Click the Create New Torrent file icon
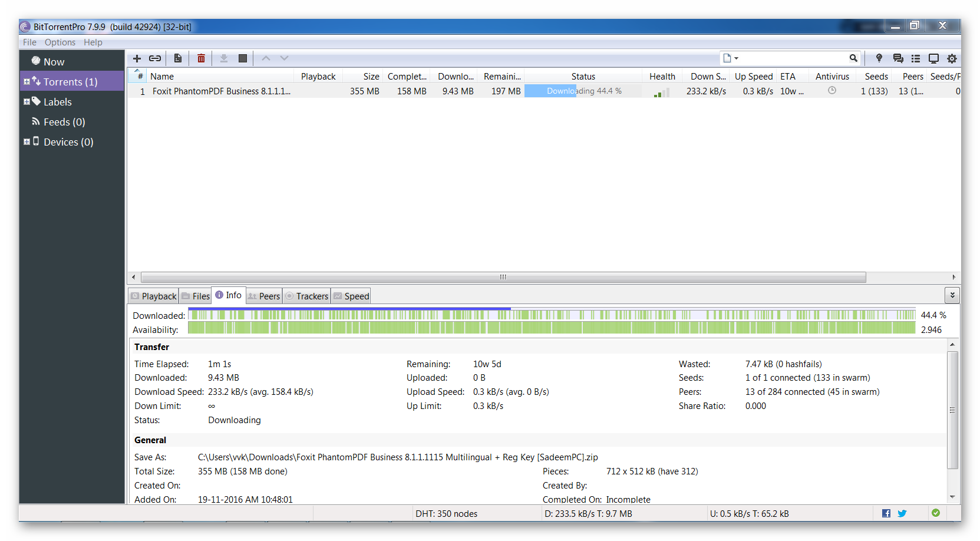 (177, 58)
